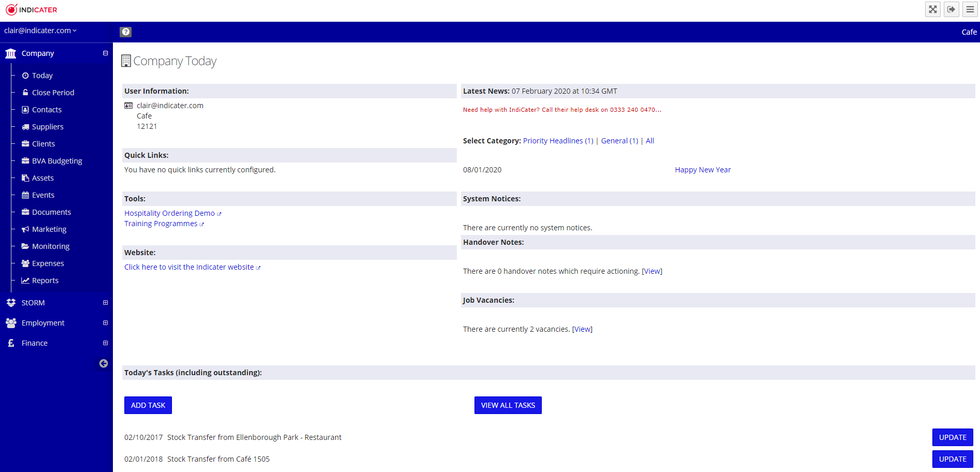The image size is (980, 472).
Task: Click the Expenses people icon
Action: tap(25, 263)
